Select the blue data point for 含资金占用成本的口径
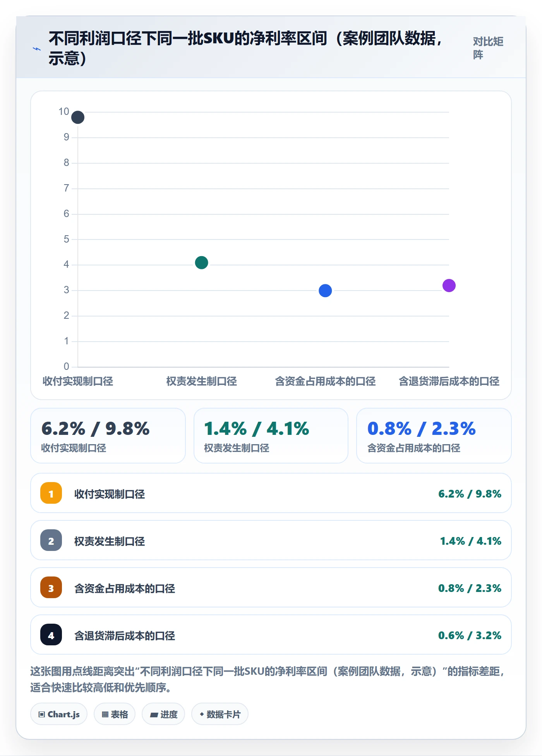 325,291
